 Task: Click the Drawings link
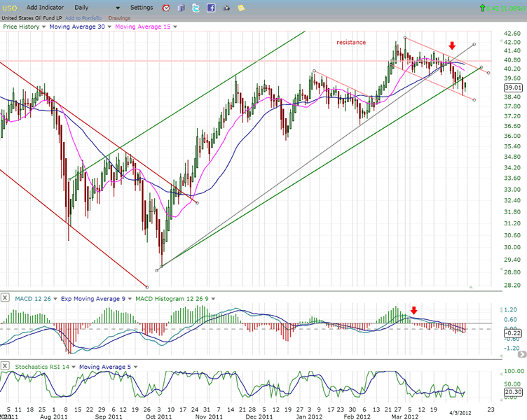click(119, 17)
